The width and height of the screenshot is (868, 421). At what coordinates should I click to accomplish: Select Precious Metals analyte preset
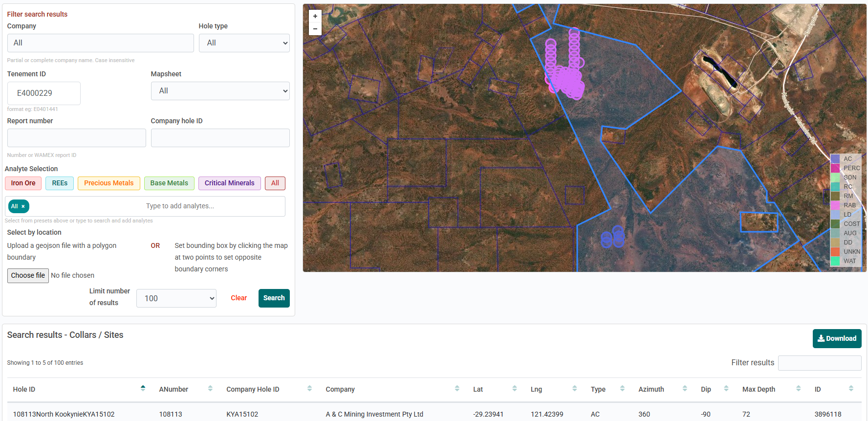point(108,183)
